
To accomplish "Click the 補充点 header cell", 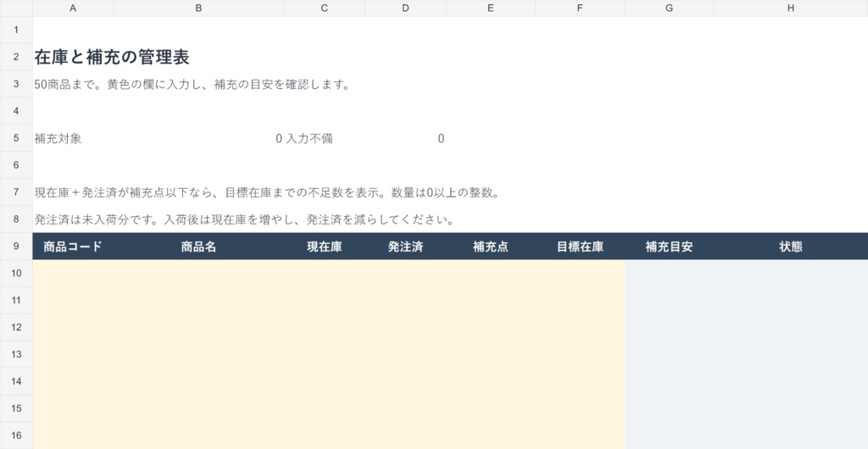I will tap(491, 246).
